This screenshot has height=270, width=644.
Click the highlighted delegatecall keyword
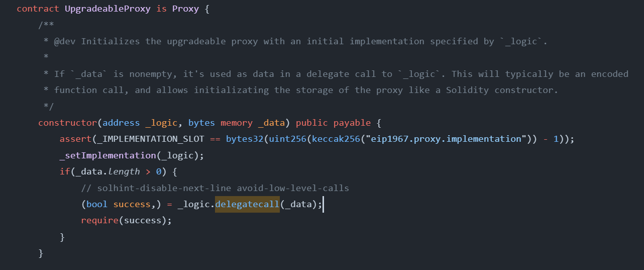point(247,204)
